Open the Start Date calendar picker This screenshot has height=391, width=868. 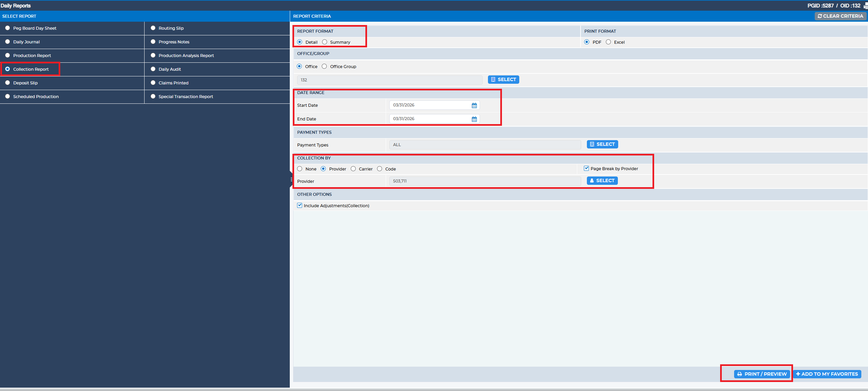[x=474, y=106]
